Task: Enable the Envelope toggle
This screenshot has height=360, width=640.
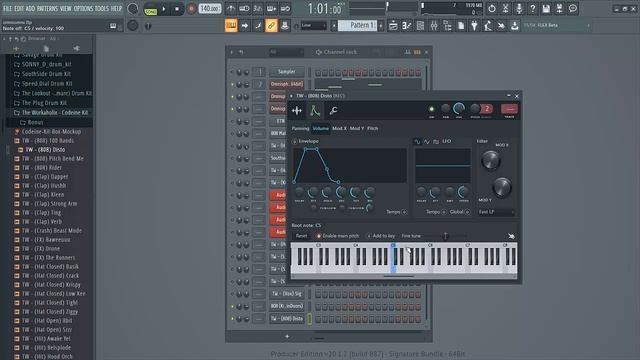Action: (295, 142)
